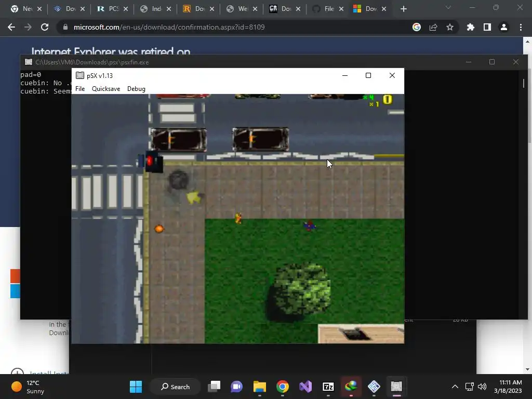Viewport: 532px width, 399px height.
Task: Minimize the pSX emulator window
Action: click(x=345, y=75)
